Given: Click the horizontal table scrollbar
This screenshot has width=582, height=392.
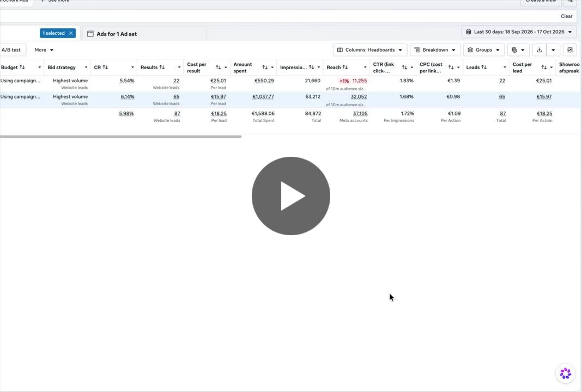Looking at the screenshot, I should click(x=120, y=137).
